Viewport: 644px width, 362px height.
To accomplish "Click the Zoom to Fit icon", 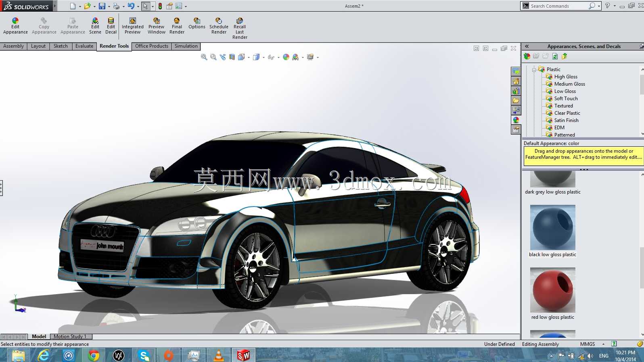I will pyautogui.click(x=204, y=57).
